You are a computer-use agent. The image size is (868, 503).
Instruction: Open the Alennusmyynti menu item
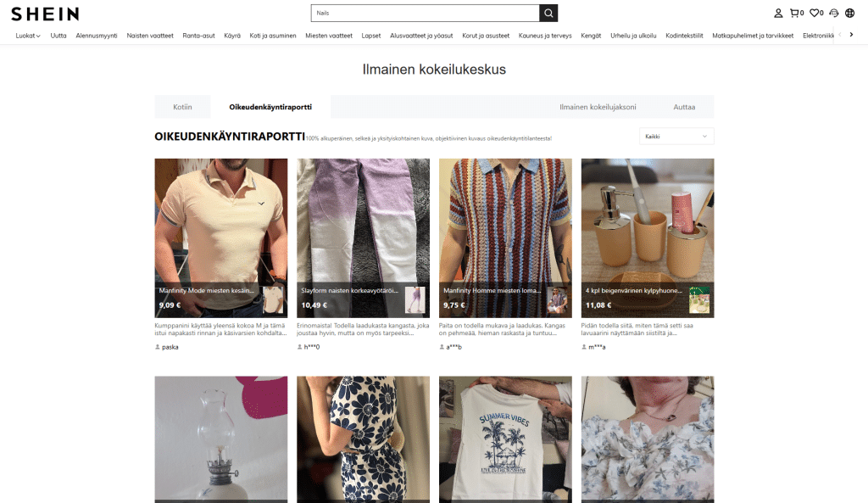(x=97, y=36)
